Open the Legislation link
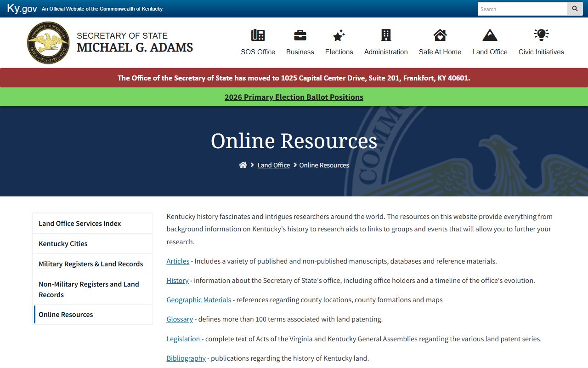The width and height of the screenshot is (588, 368). click(x=183, y=339)
